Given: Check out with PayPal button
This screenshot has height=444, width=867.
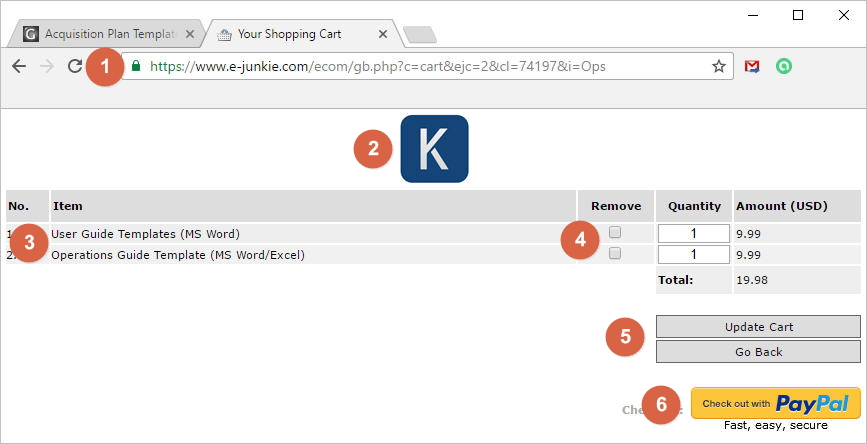Looking at the screenshot, I should click(776, 403).
